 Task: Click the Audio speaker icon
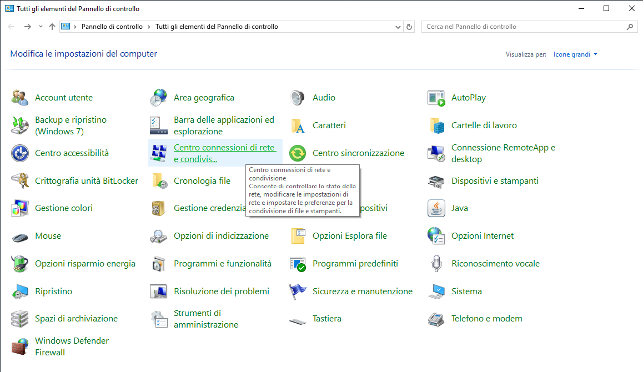[297, 98]
